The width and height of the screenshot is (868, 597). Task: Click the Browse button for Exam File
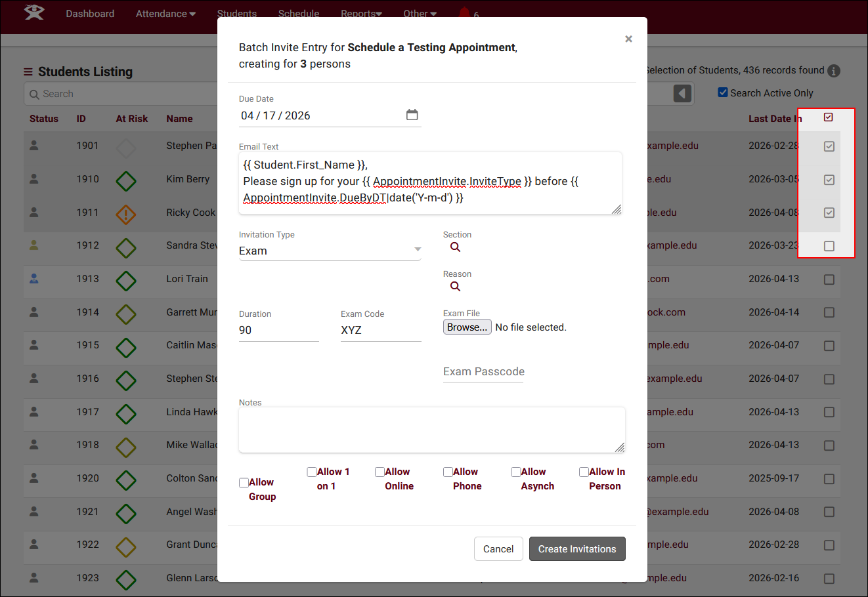point(467,327)
